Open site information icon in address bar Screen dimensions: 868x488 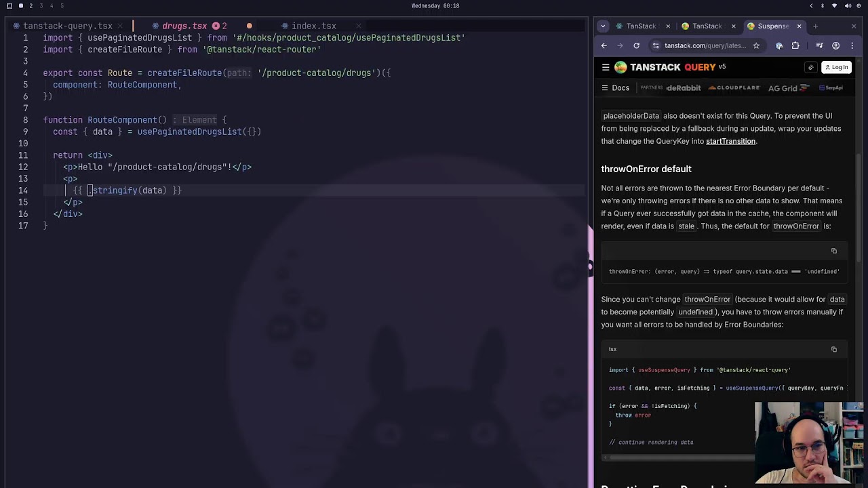click(655, 45)
